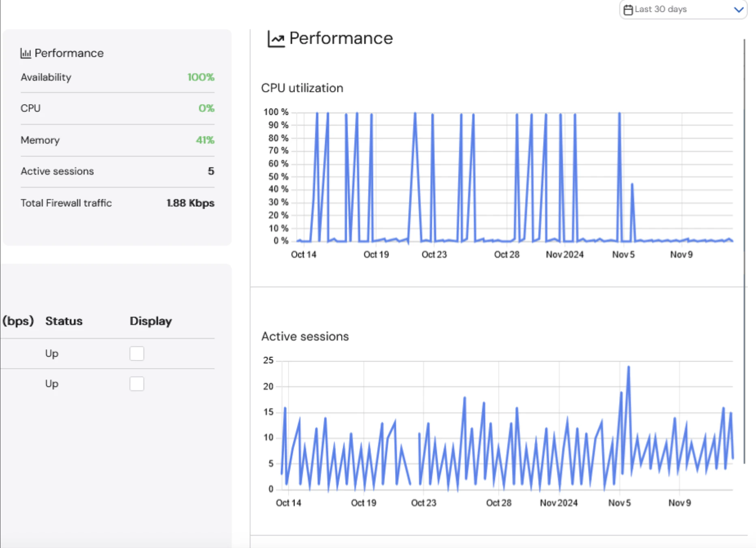Click the Status column header
Image resolution: width=756 pixels, height=548 pixels.
pyautogui.click(x=64, y=321)
